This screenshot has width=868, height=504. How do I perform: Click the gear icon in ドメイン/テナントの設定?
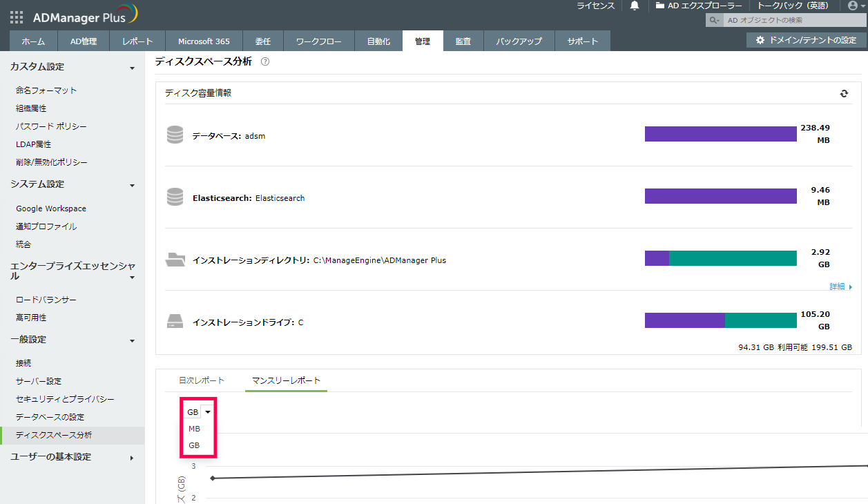[760, 40]
